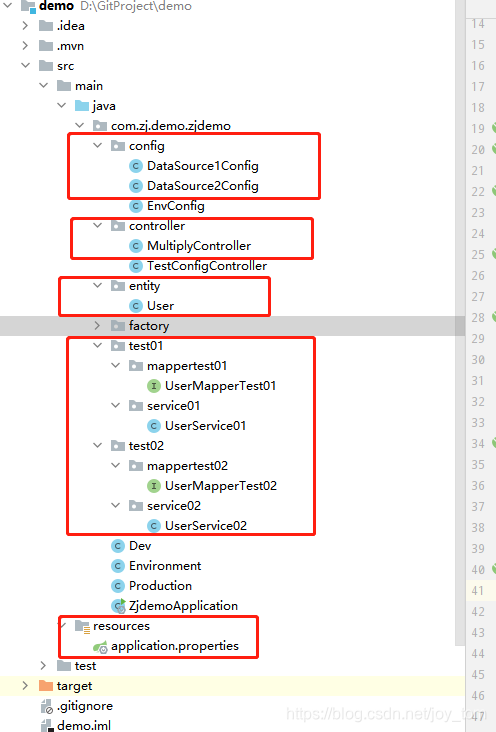Collapse the src folder
The height and width of the screenshot is (732, 496).
(26, 65)
